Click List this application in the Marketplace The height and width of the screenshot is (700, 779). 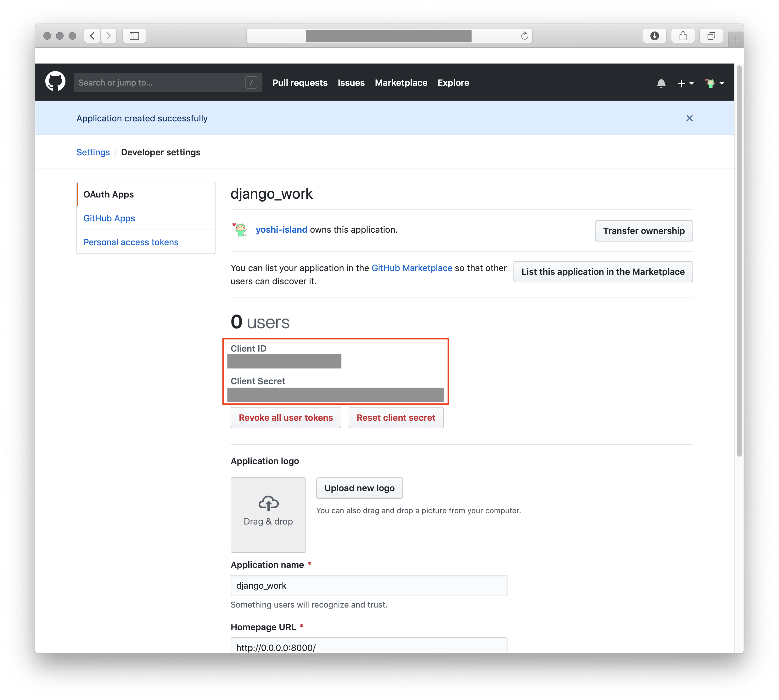click(x=603, y=271)
